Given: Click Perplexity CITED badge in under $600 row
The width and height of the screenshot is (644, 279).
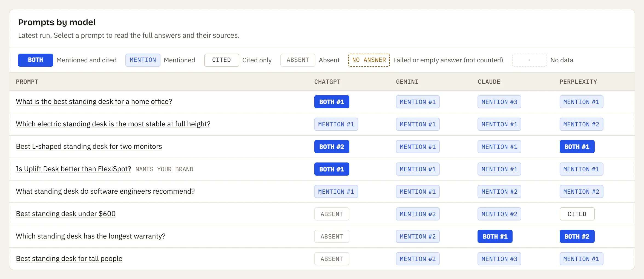Looking at the screenshot, I should [577, 214].
